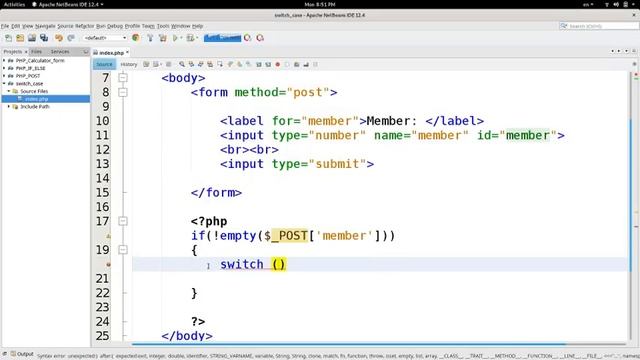The image size is (640, 360).
Task: Open the configuration <default> dropdown
Action: click(105, 38)
